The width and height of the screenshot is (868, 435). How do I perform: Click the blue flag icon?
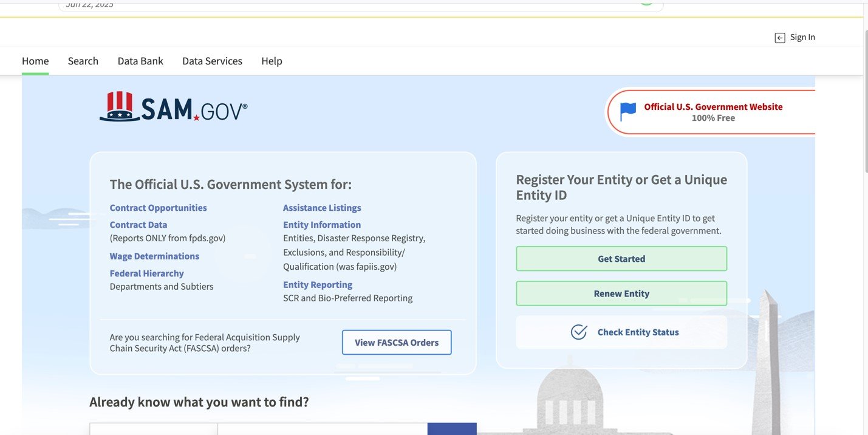(628, 112)
